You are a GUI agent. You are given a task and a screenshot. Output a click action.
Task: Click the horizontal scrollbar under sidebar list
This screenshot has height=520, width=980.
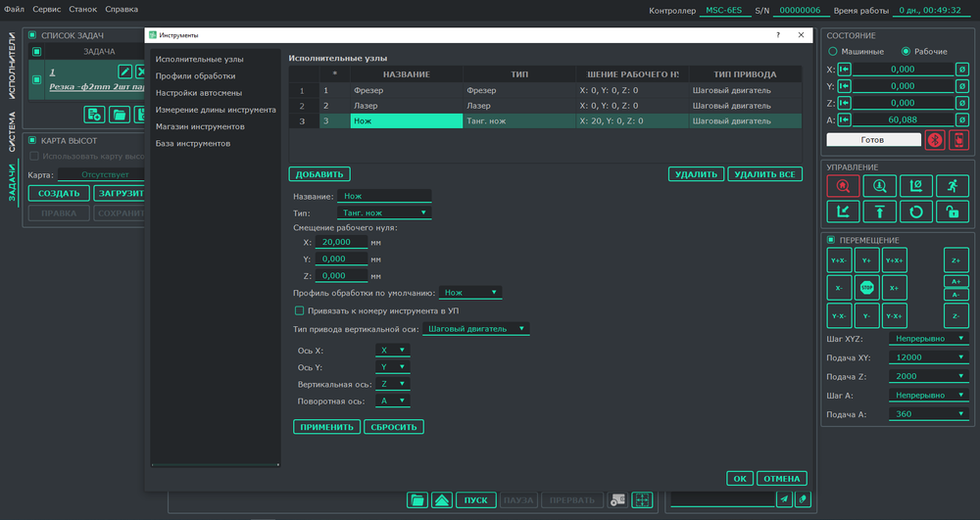[x=215, y=464]
